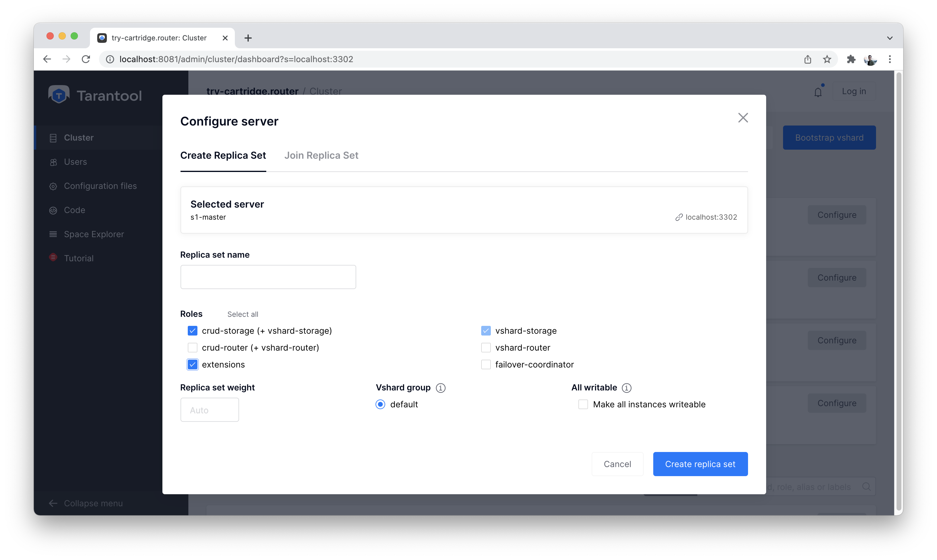937x560 pixels.
Task: Open Chrome three-dot menu
Action: click(x=890, y=59)
